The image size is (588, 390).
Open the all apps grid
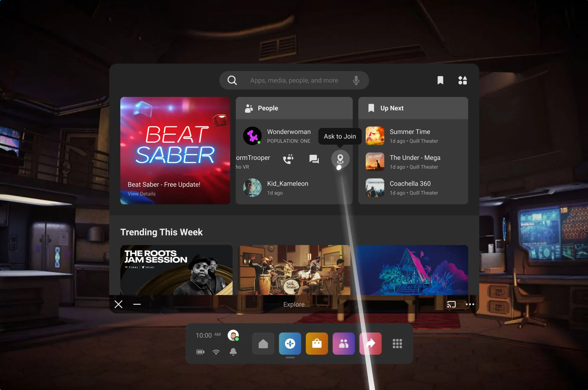point(397,343)
